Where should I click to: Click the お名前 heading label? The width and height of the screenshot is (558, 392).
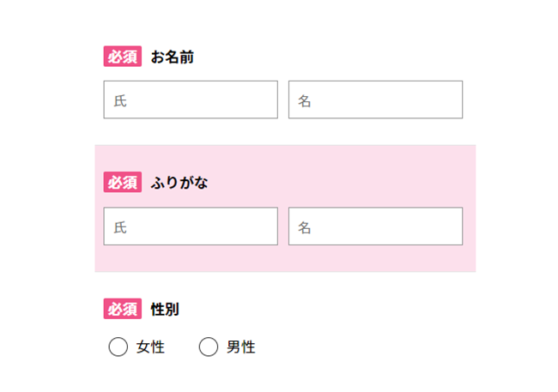[x=173, y=57]
